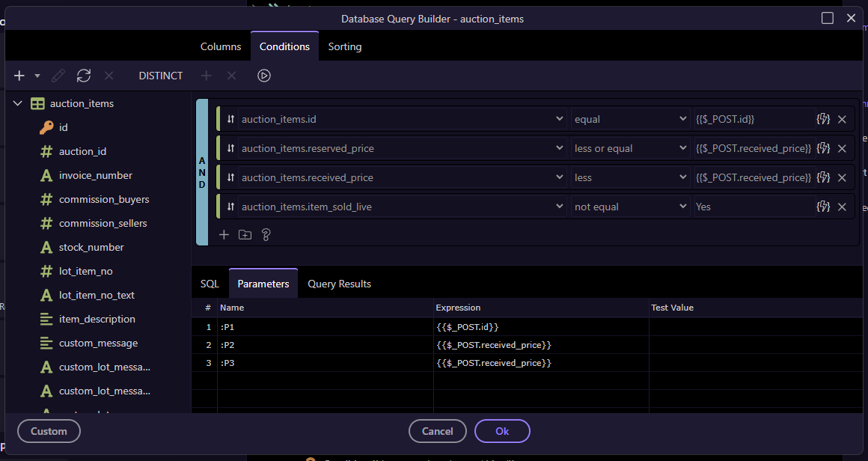Open the dropdown arrow beside the add button
This screenshot has width=868, height=461.
[x=37, y=76]
